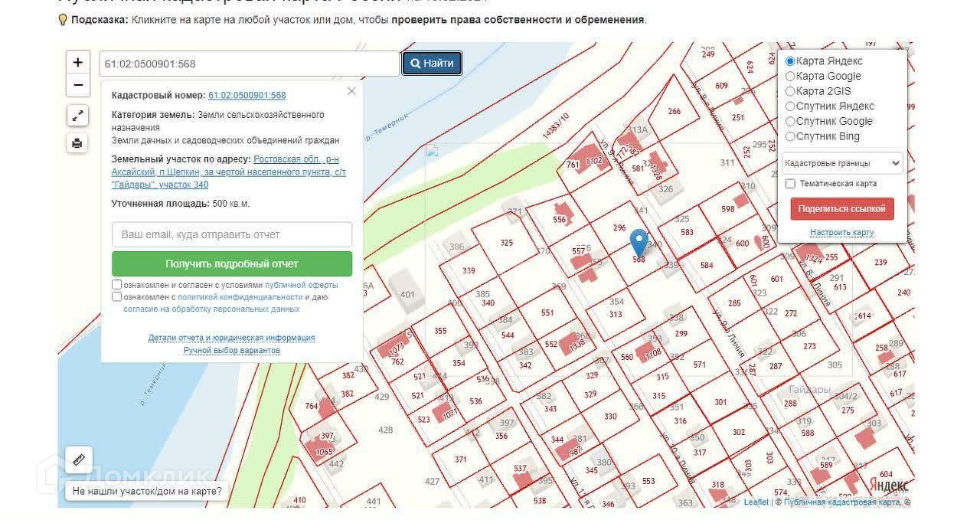Check privacy policy agreement checkbox
This screenshot has height=520, width=980.
tap(117, 296)
